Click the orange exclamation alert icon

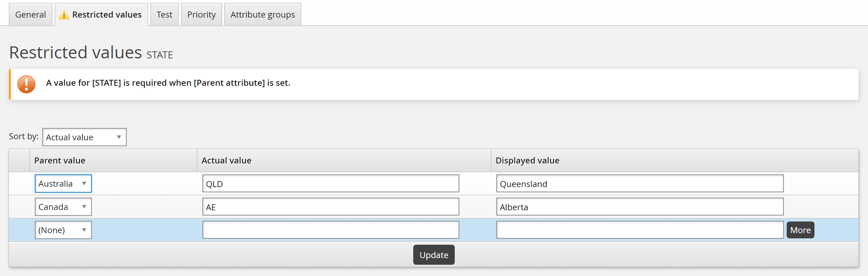coord(26,84)
